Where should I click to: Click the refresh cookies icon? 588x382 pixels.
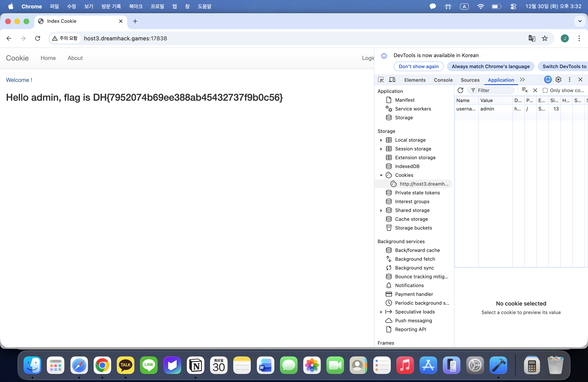460,90
